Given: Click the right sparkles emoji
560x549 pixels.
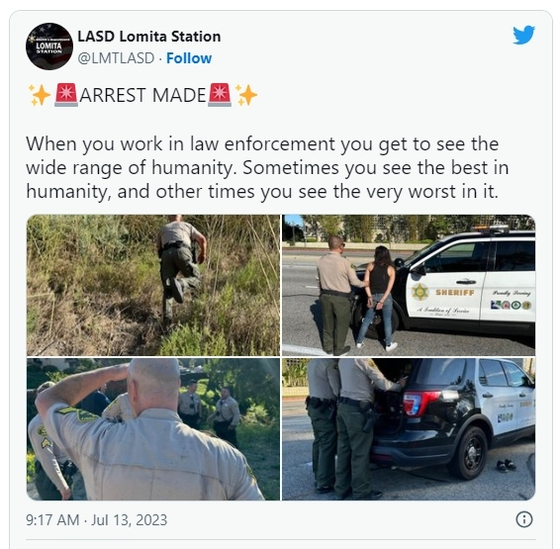Looking at the screenshot, I should [246, 95].
